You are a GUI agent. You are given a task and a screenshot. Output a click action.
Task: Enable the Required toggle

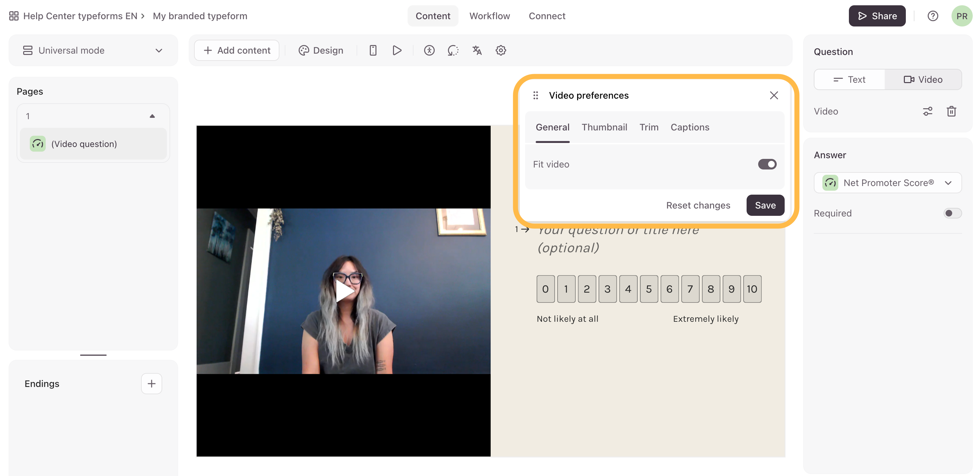coord(952,213)
